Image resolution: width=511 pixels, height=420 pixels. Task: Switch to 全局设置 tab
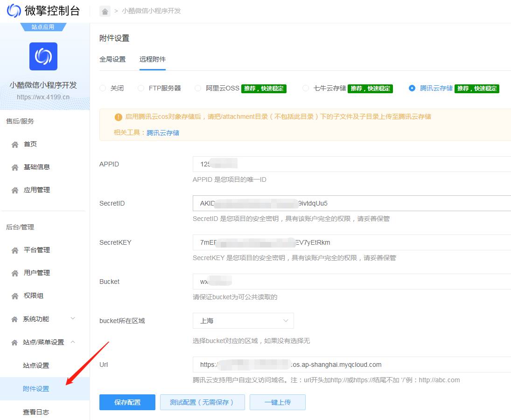click(112, 59)
